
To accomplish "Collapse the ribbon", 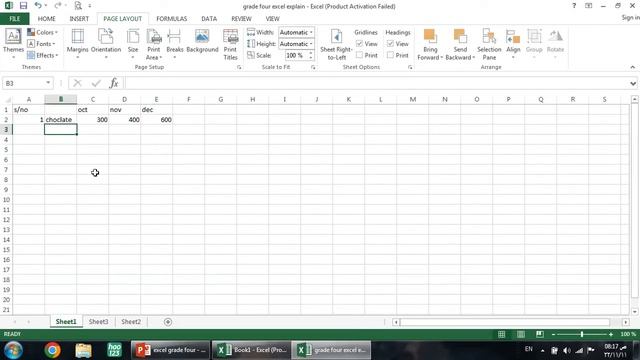I will pyautogui.click(x=633, y=67).
